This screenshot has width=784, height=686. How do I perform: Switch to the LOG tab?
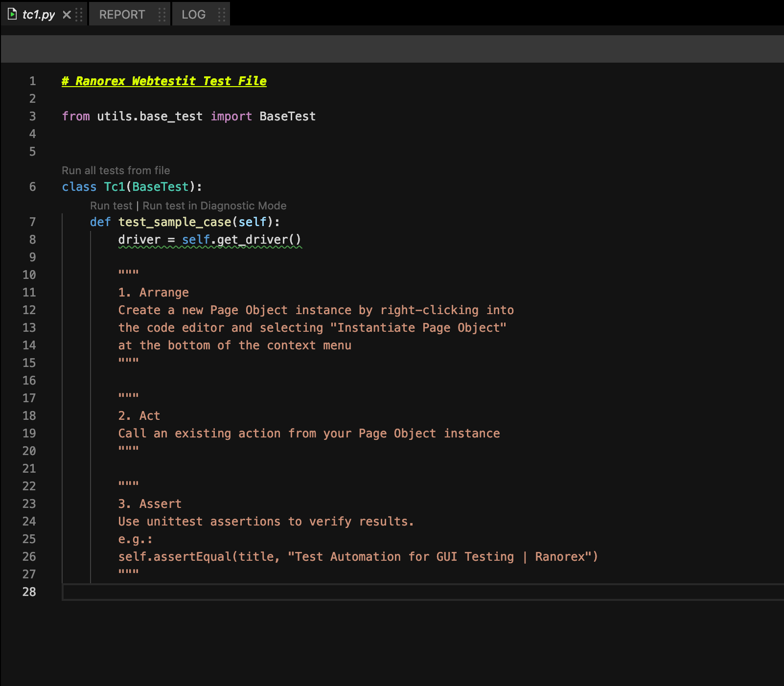(x=194, y=14)
